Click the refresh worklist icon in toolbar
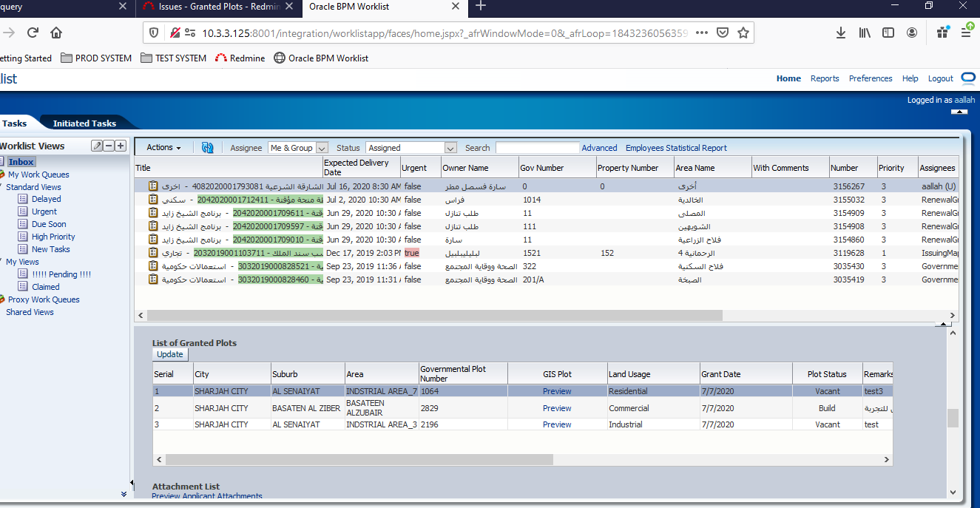This screenshot has width=980, height=508. [207, 148]
